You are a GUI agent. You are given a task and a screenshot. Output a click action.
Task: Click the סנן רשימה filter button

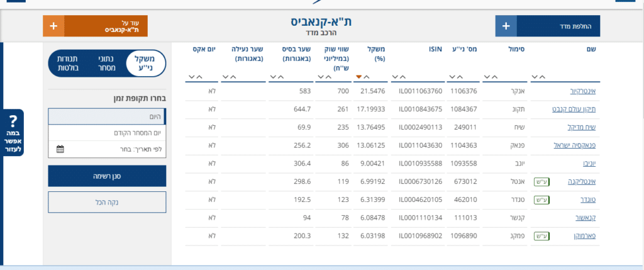tap(107, 176)
